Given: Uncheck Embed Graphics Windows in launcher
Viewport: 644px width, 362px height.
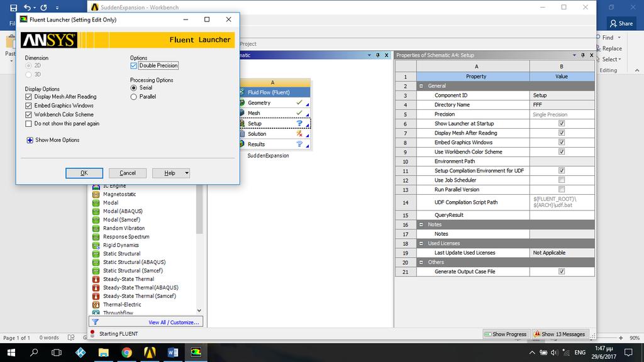Looking at the screenshot, I should tap(28, 106).
